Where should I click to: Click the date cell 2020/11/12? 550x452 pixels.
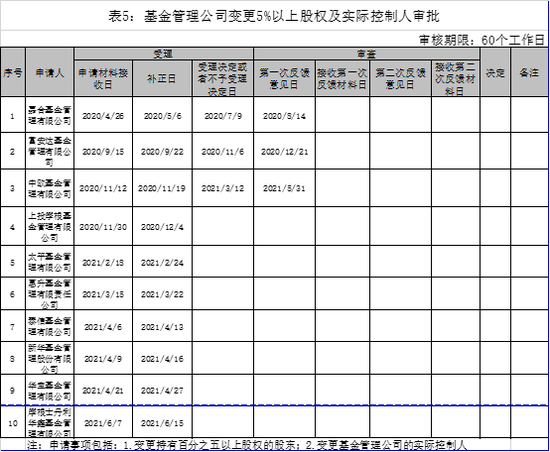click(x=103, y=188)
